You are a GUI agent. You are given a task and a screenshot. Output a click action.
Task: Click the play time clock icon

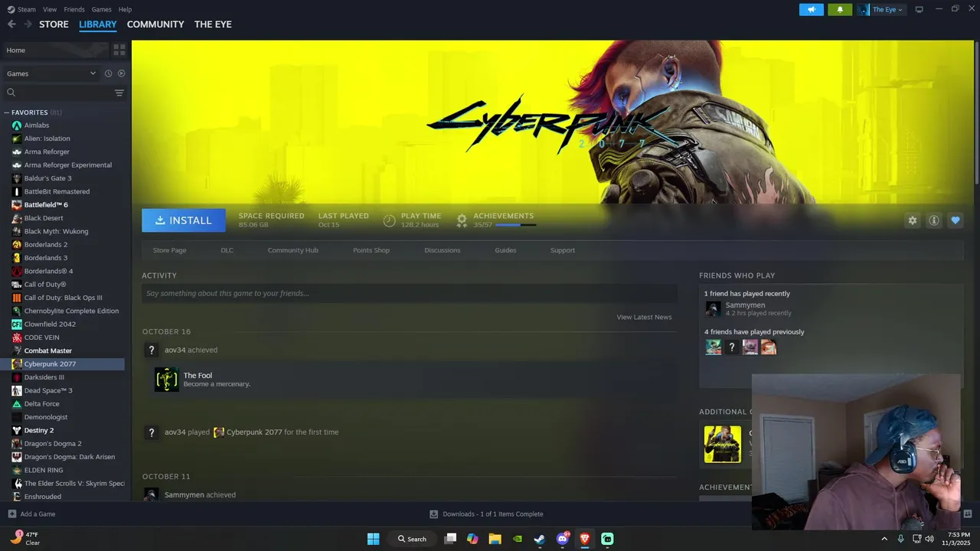(389, 220)
